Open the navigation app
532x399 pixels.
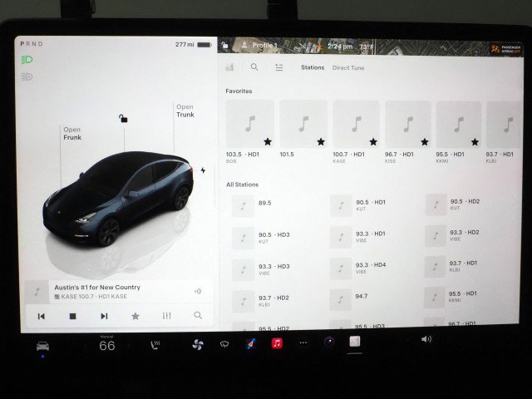[x=251, y=344]
